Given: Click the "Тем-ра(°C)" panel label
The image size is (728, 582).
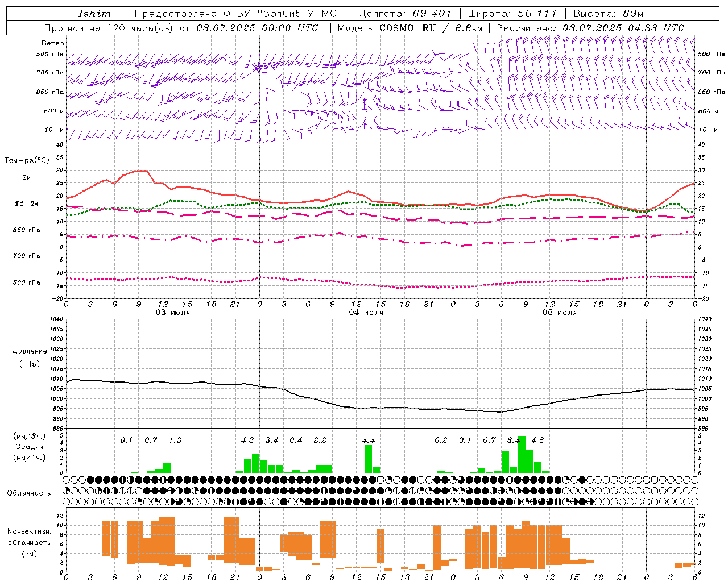Looking at the screenshot, I should click(x=27, y=161).
